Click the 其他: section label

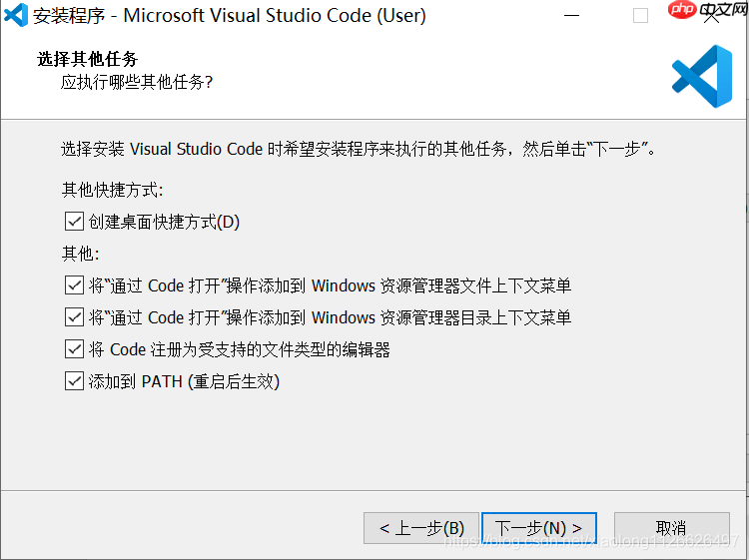coord(80,254)
